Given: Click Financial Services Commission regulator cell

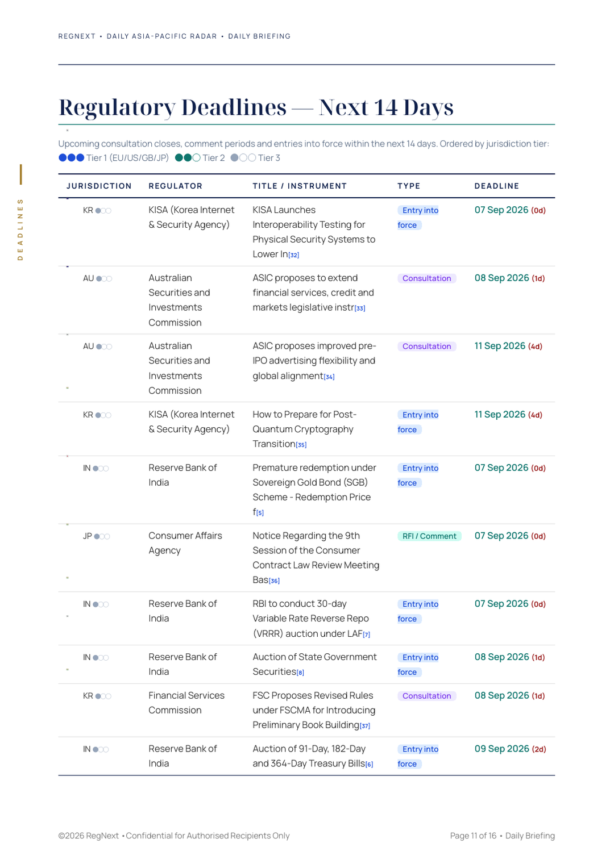Looking at the screenshot, I should (x=186, y=703).
